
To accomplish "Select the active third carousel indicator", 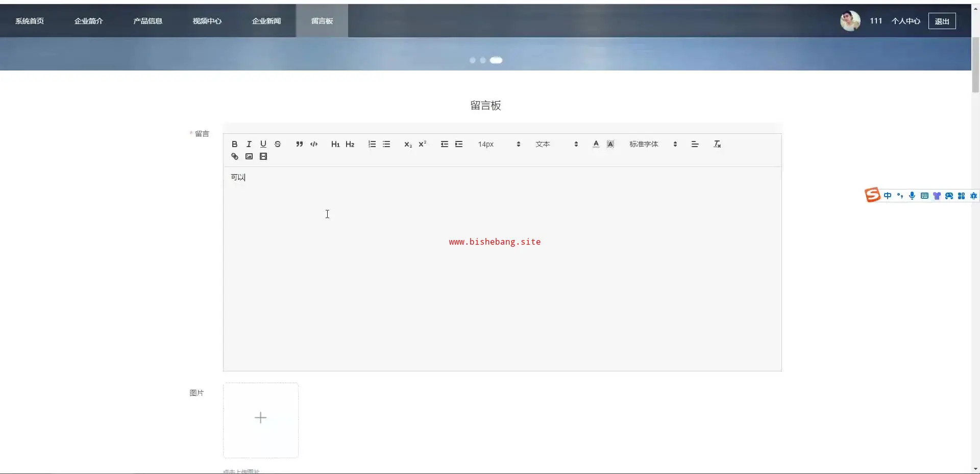I will (496, 60).
